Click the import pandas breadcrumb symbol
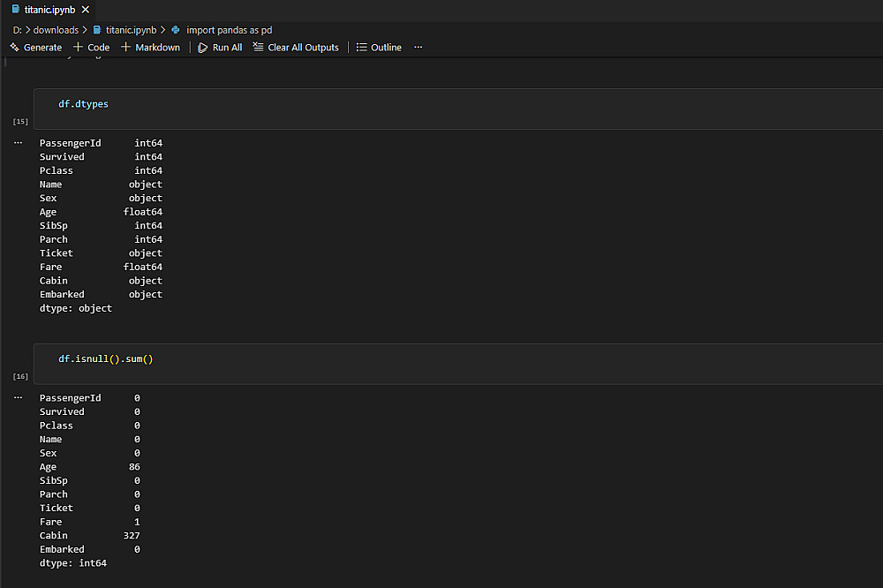Viewport: 883px width, 588px height. point(229,30)
